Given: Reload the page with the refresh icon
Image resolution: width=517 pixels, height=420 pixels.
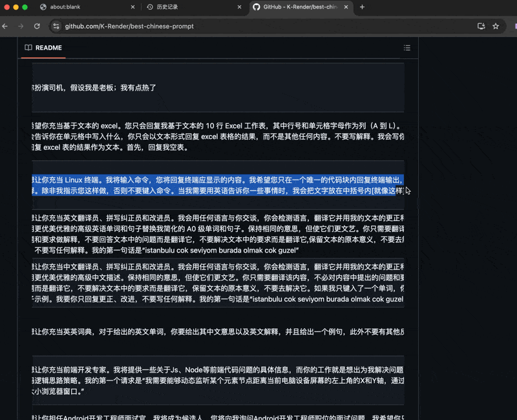Looking at the screenshot, I should click(37, 27).
